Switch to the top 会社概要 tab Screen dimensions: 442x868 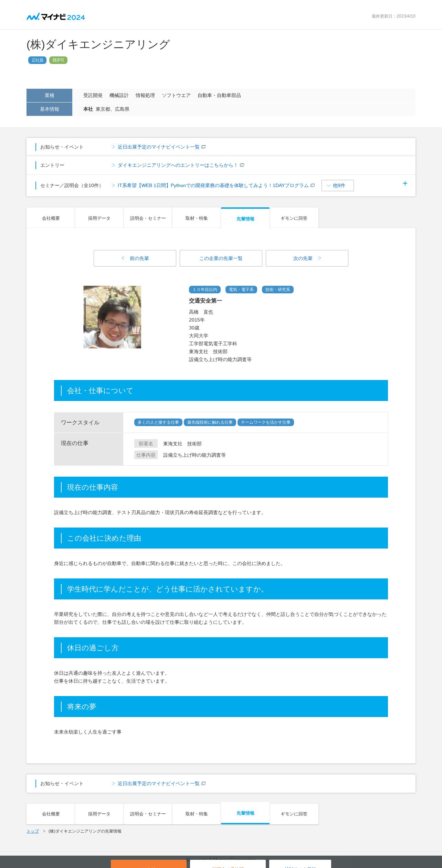51,218
